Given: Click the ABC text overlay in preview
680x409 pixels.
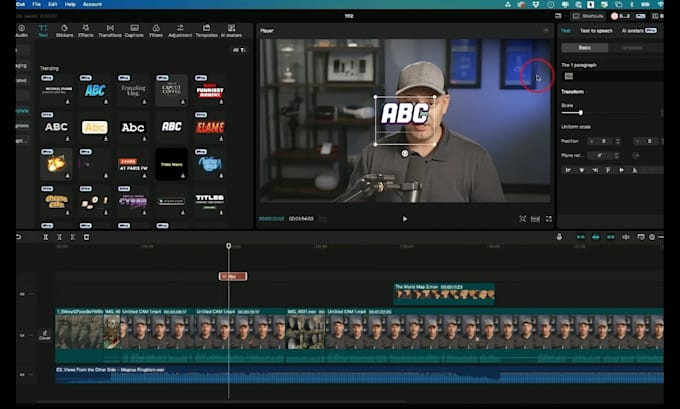Looking at the screenshot, I should (405, 114).
